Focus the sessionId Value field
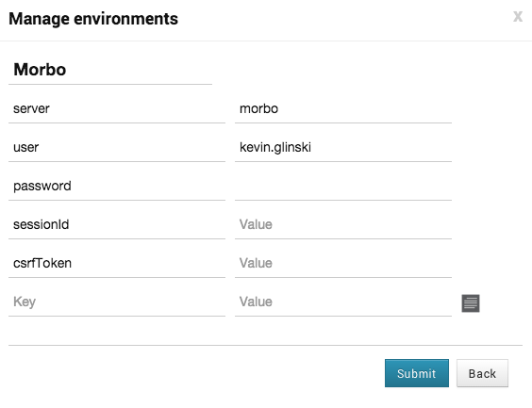The width and height of the screenshot is (532, 408). [x=343, y=225]
